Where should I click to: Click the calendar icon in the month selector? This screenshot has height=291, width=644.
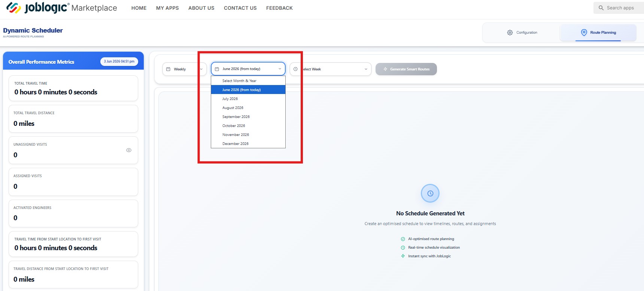coord(217,69)
